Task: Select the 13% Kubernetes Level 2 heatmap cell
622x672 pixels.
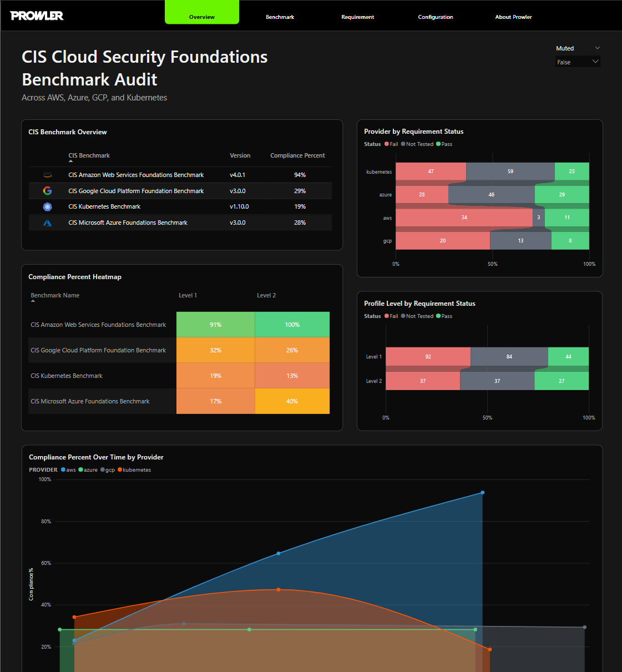Action: tap(292, 376)
